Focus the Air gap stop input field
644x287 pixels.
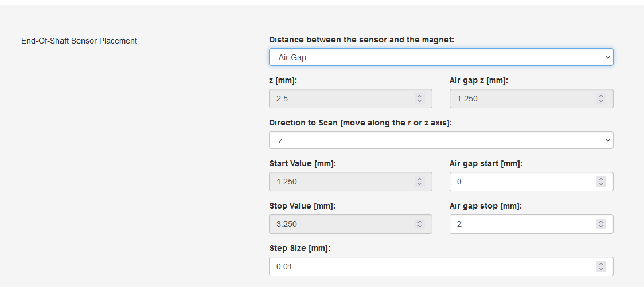[x=532, y=224]
